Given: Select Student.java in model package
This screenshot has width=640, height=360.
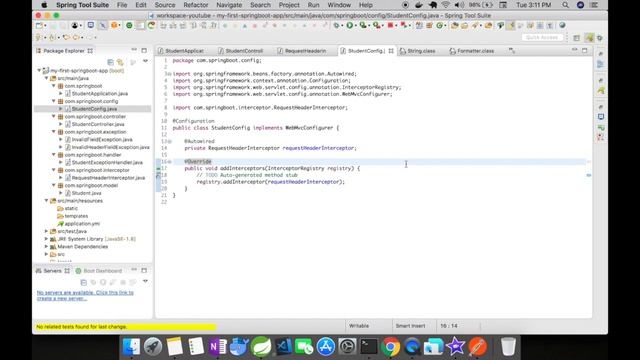Looking at the screenshot, I should [87, 193].
